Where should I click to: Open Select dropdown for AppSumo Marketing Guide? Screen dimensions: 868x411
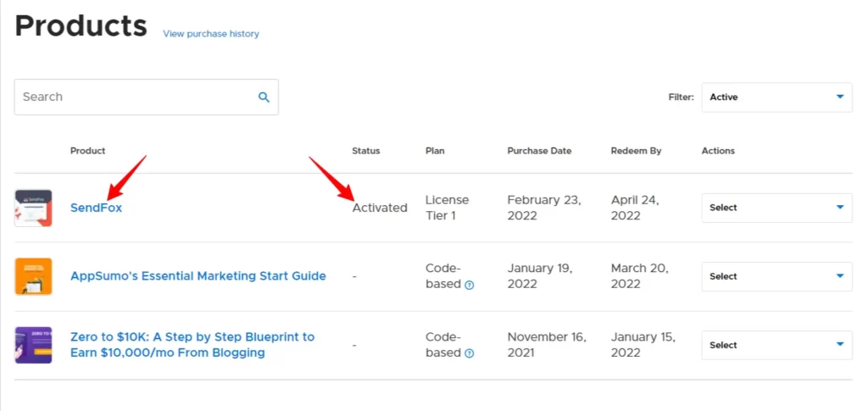point(776,276)
